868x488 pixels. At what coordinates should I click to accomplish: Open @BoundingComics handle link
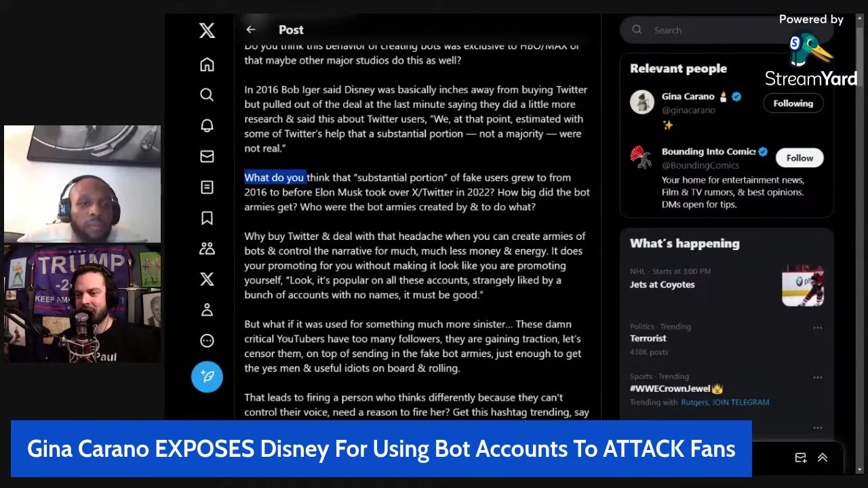click(x=701, y=165)
